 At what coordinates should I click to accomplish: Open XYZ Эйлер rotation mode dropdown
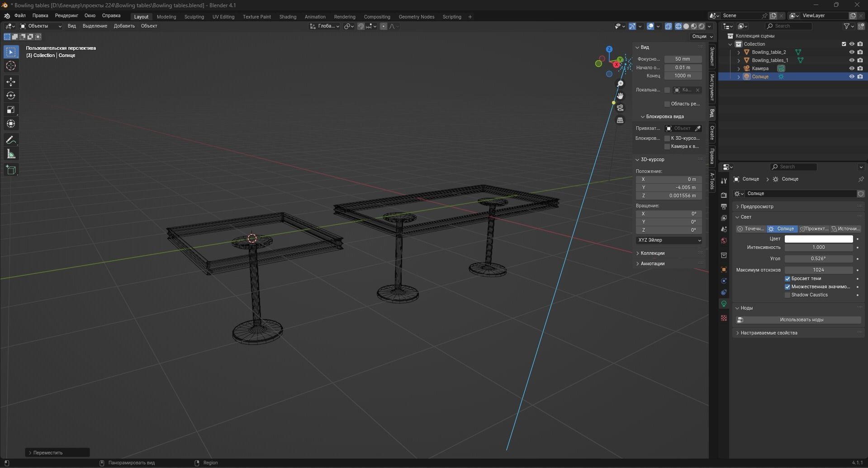coord(669,240)
